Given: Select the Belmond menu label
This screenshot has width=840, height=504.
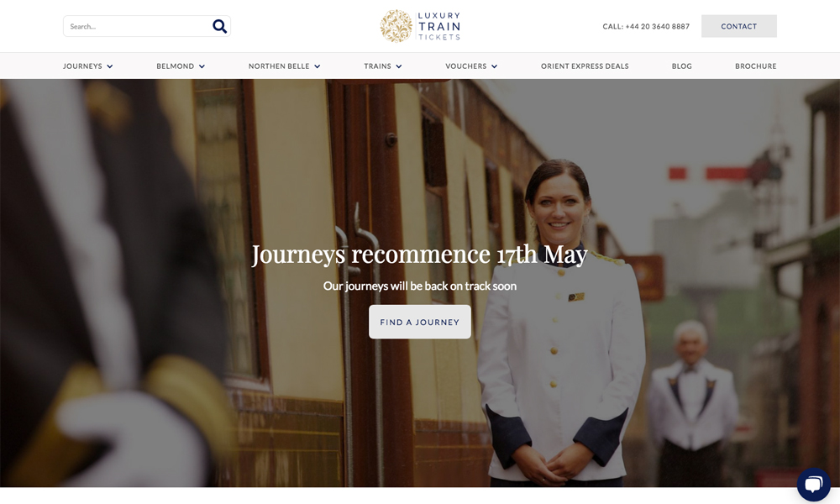Looking at the screenshot, I should click(176, 66).
